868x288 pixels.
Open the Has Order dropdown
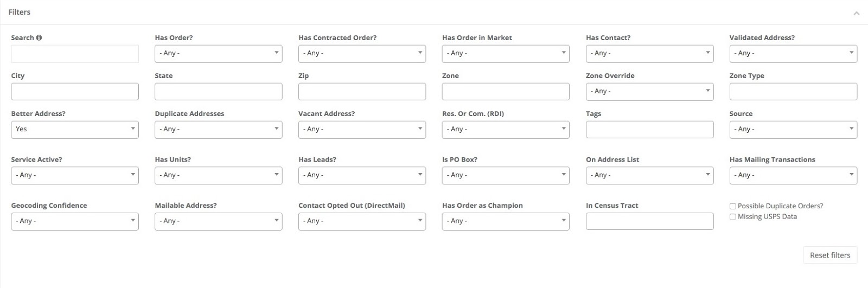(218, 53)
